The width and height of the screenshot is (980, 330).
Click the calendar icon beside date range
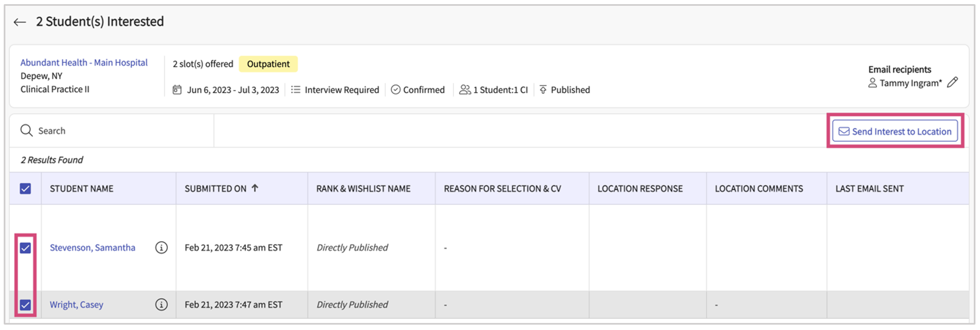click(177, 90)
